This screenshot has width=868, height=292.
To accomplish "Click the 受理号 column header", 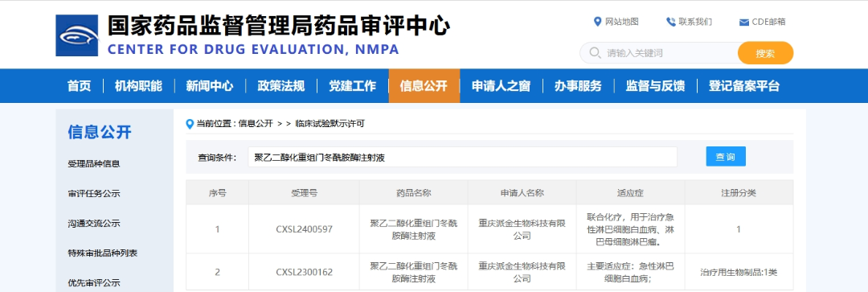I will click(x=304, y=193).
